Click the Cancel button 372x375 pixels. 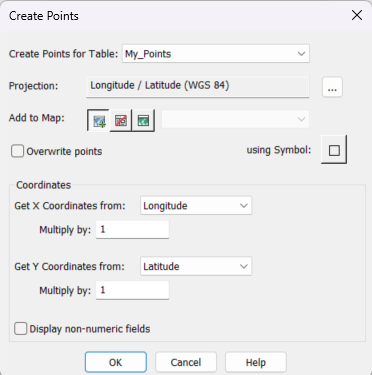pyautogui.click(x=186, y=362)
